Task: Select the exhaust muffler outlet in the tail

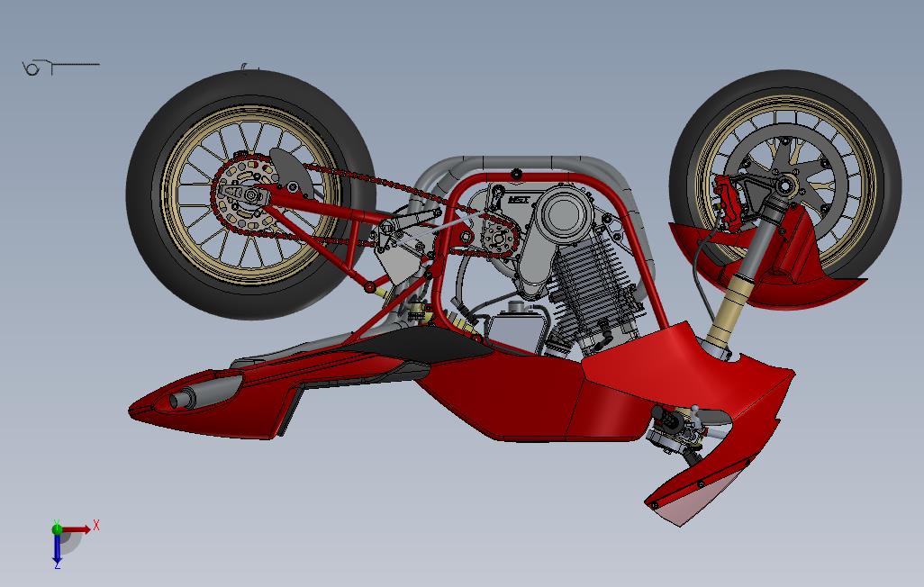Action: click(183, 400)
